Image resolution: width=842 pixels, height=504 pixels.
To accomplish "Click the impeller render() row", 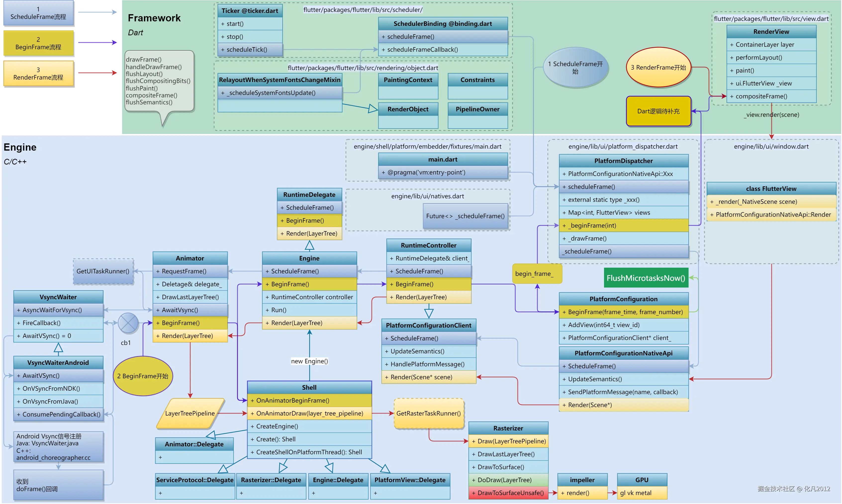I will click(x=582, y=493).
